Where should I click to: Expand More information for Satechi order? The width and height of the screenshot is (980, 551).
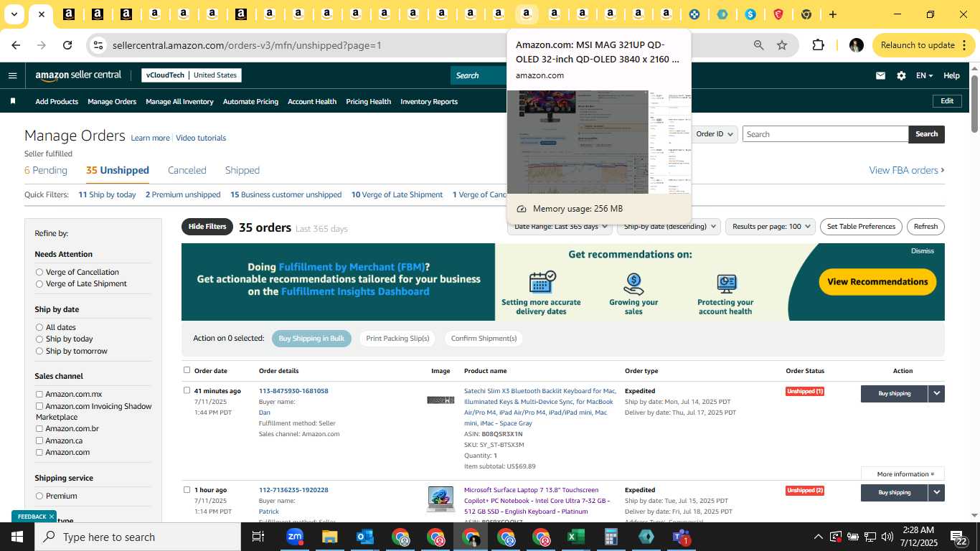click(x=903, y=474)
